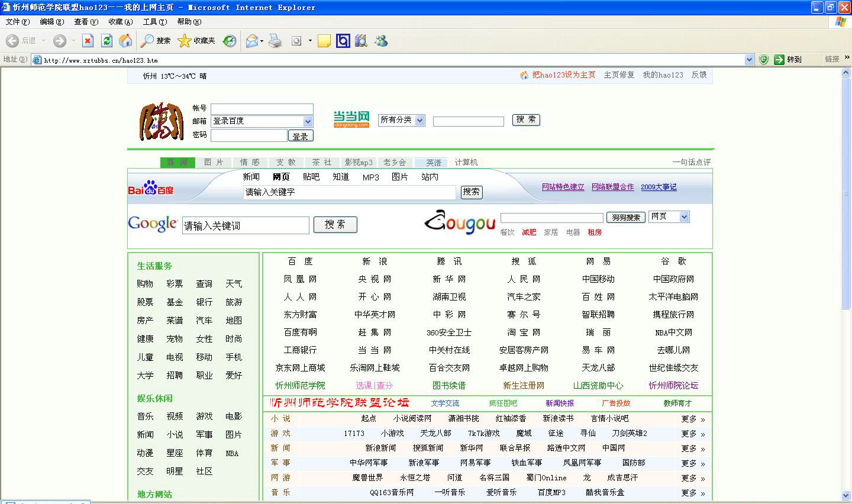Click the Baidu logo
The height and width of the screenshot is (504, 852).
coord(151,188)
